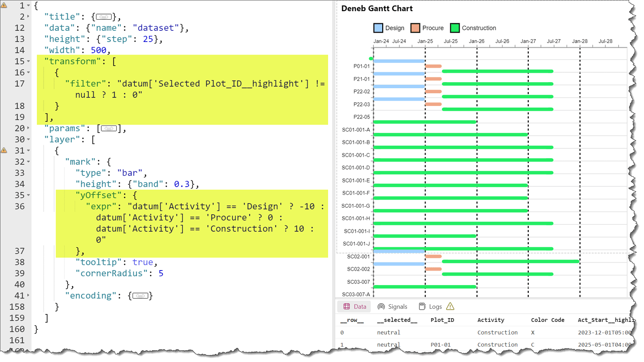Click the Logs notebook icon
644x362 pixels.
423,306
